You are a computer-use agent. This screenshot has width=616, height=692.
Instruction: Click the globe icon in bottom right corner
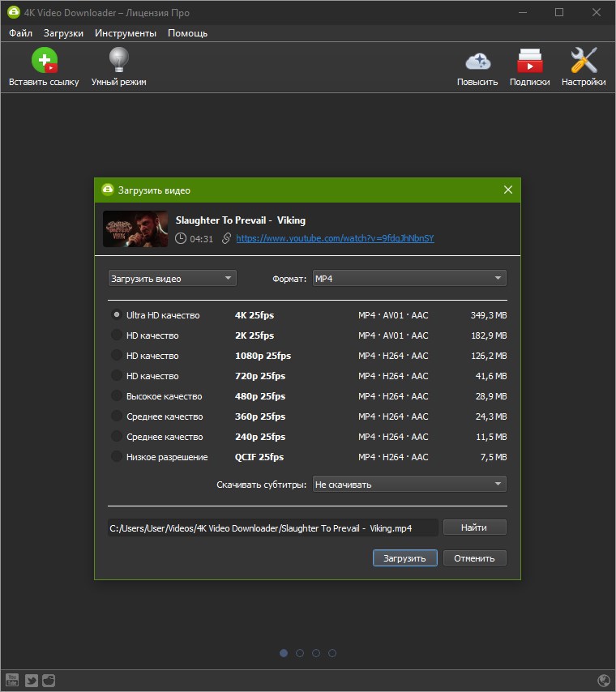(603, 681)
